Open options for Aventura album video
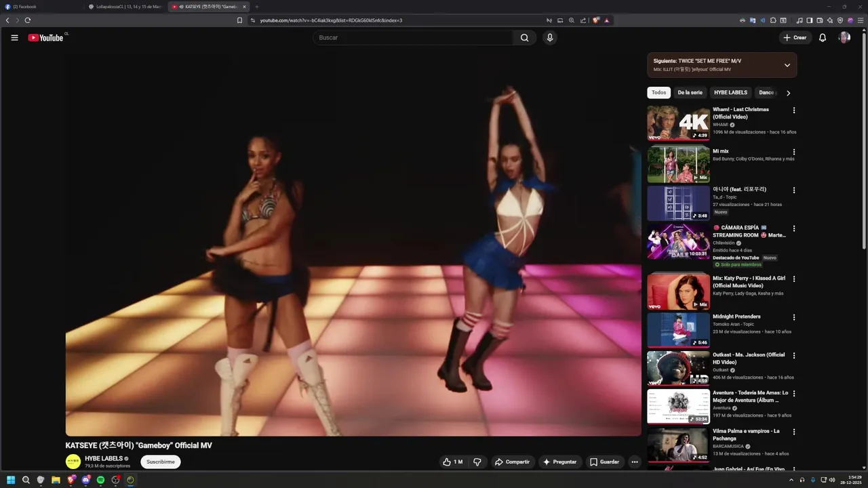 794,393
